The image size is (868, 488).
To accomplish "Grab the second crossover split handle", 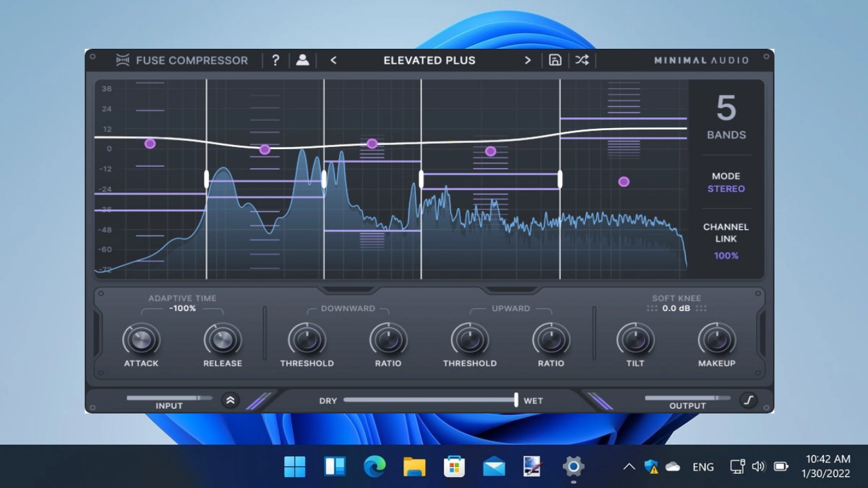I will 324,179.
